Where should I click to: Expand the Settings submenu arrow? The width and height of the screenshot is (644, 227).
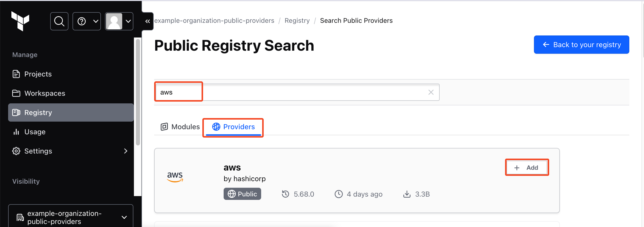pyautogui.click(x=126, y=151)
